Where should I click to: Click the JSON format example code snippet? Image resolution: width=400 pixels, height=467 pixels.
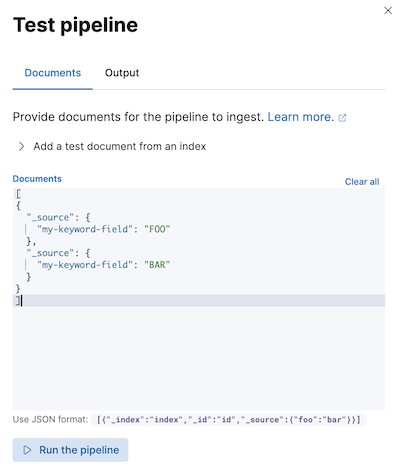point(228,419)
